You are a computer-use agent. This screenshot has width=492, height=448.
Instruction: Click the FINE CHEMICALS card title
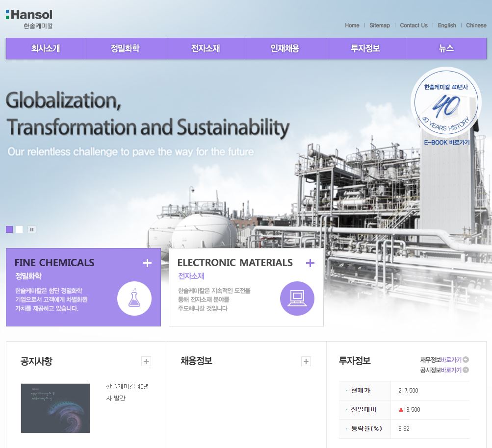point(54,262)
